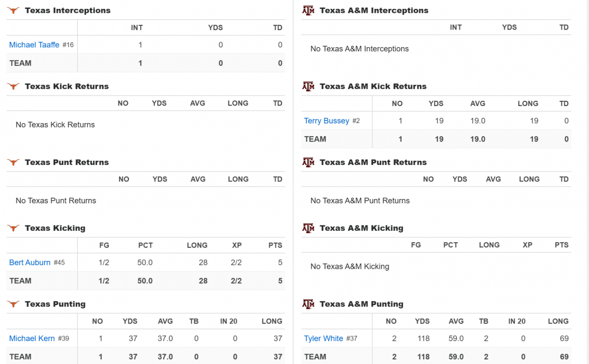Click the AVG header in A&M Kick Returns
The height and width of the screenshot is (364, 589).
click(478, 104)
